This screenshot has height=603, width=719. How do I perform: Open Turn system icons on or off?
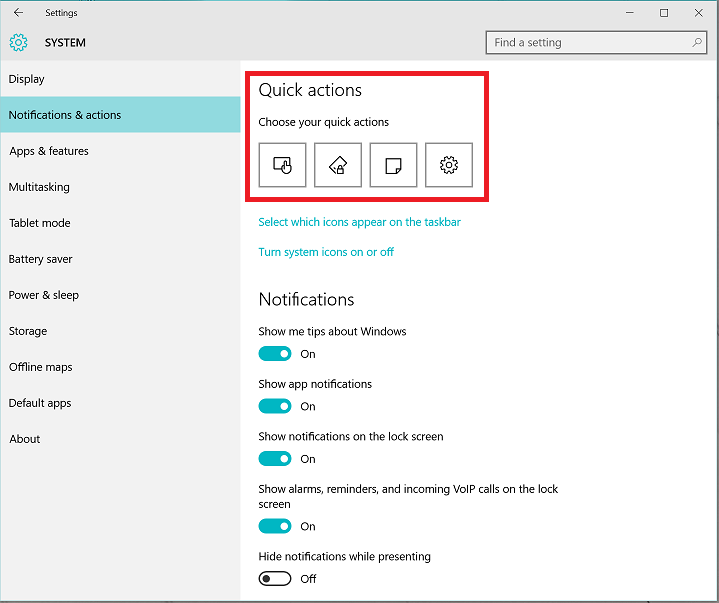[326, 252]
